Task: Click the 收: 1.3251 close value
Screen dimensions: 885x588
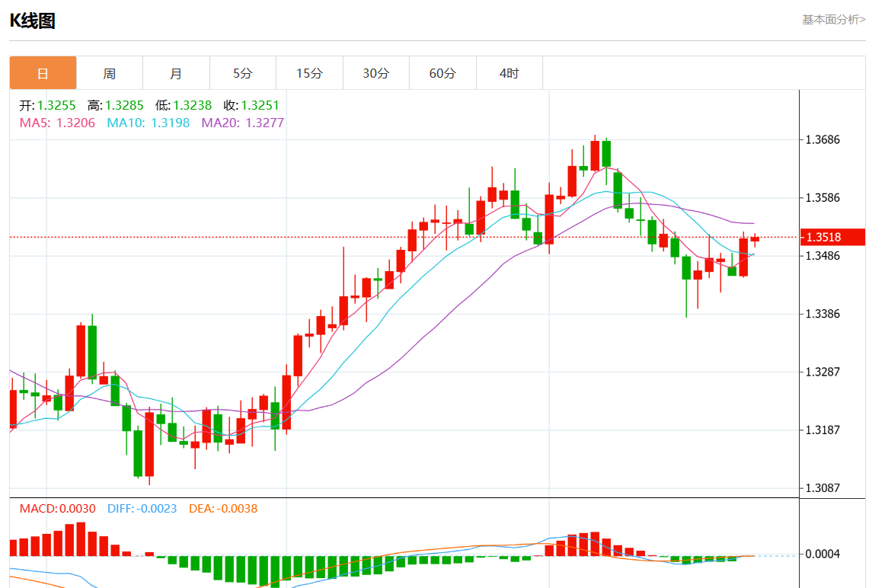Action: 251,106
